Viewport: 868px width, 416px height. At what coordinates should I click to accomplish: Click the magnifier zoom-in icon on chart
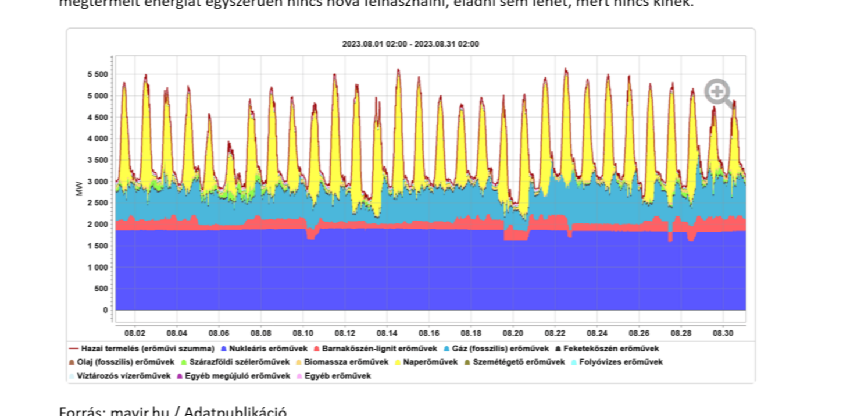pos(718,93)
